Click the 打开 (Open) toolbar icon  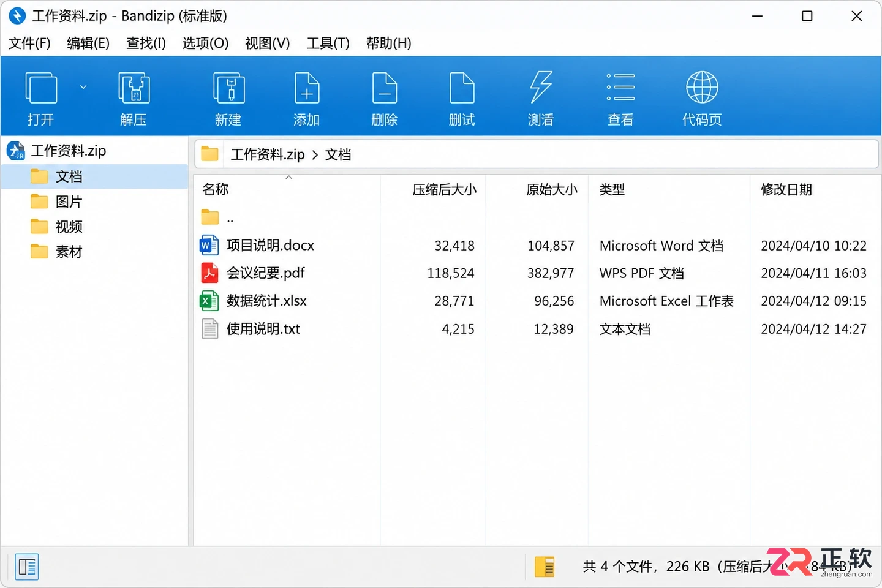[41, 88]
